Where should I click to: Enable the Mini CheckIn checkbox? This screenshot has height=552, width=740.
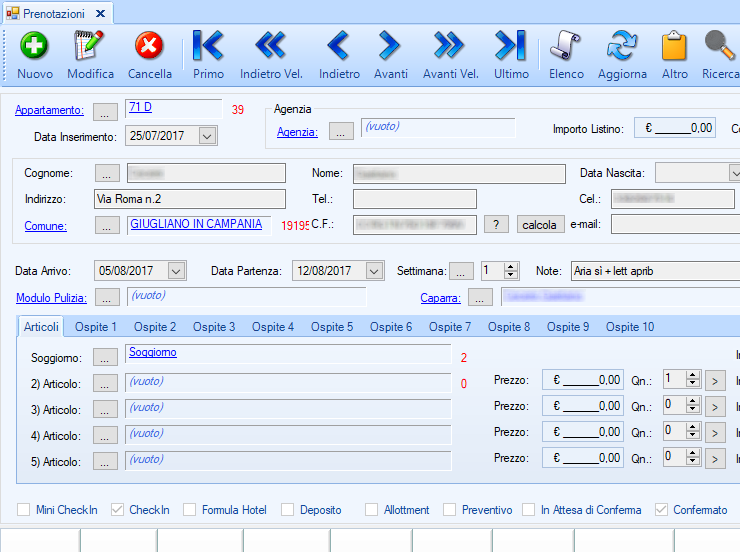click(x=24, y=510)
